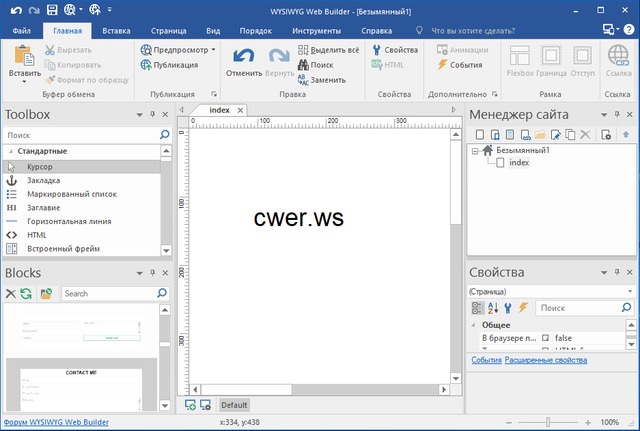Refresh the Blocks panel list
The width and height of the screenshot is (640, 431).
(26, 294)
